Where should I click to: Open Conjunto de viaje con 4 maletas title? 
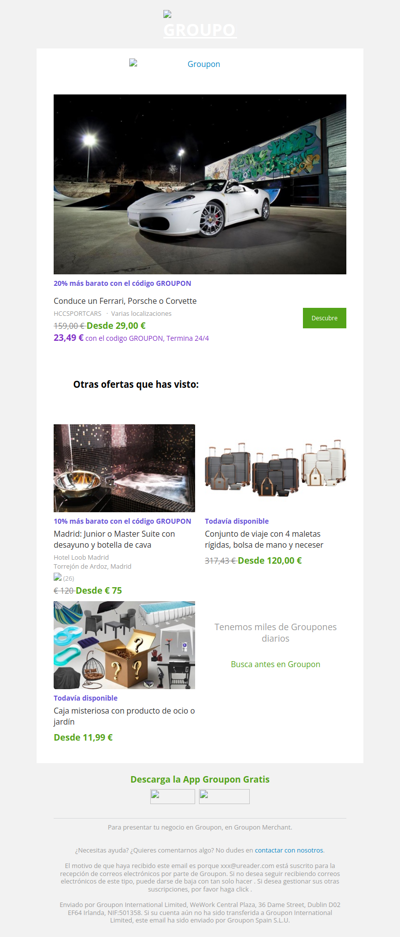[264, 539]
